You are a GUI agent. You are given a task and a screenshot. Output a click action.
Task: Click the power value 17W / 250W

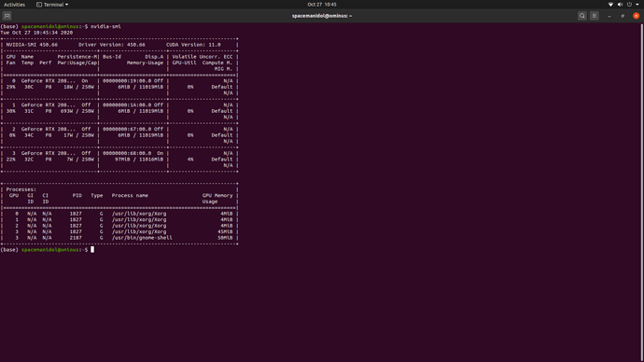[x=78, y=135]
